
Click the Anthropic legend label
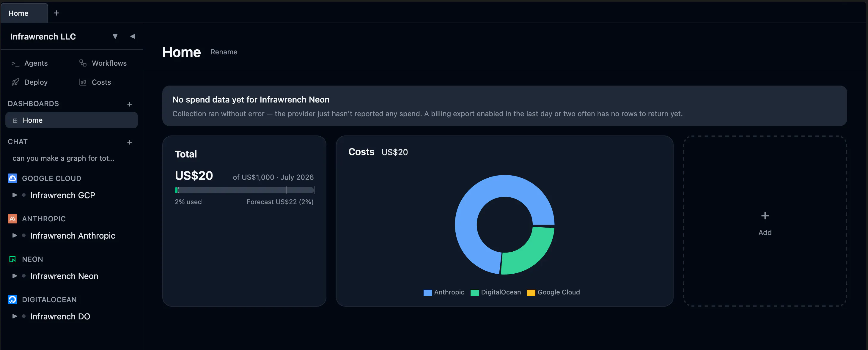449,292
